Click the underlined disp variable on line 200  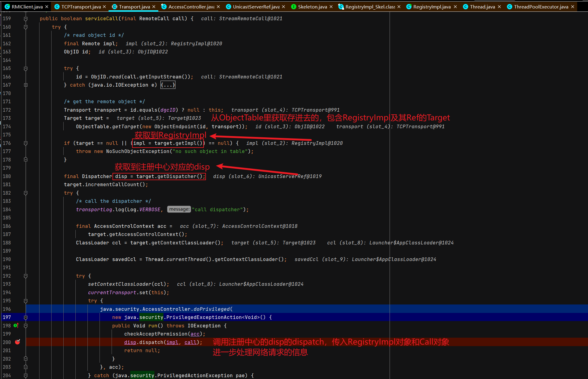(130, 342)
